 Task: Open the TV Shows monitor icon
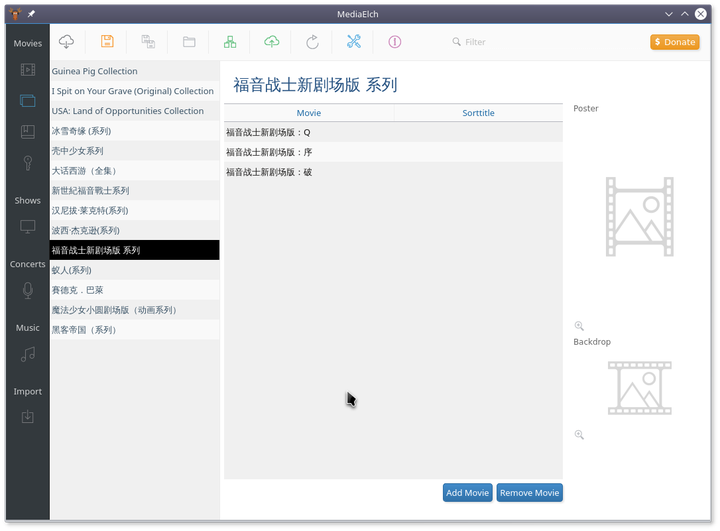pyautogui.click(x=28, y=227)
